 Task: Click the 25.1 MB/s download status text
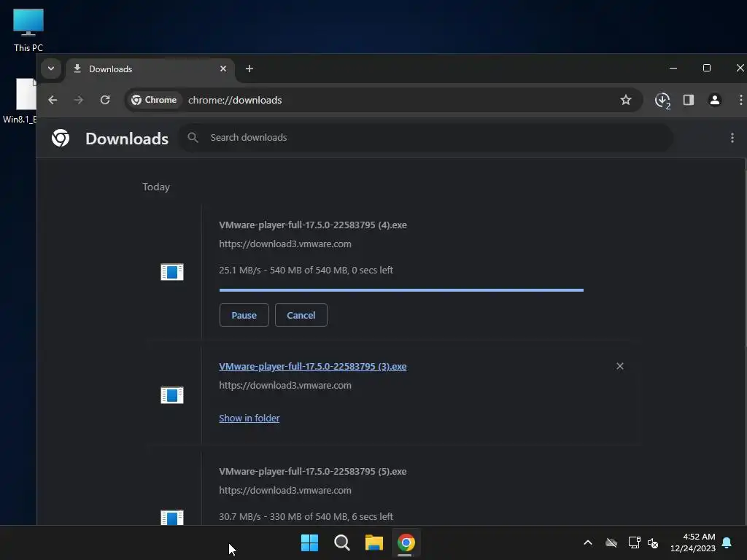click(x=306, y=270)
